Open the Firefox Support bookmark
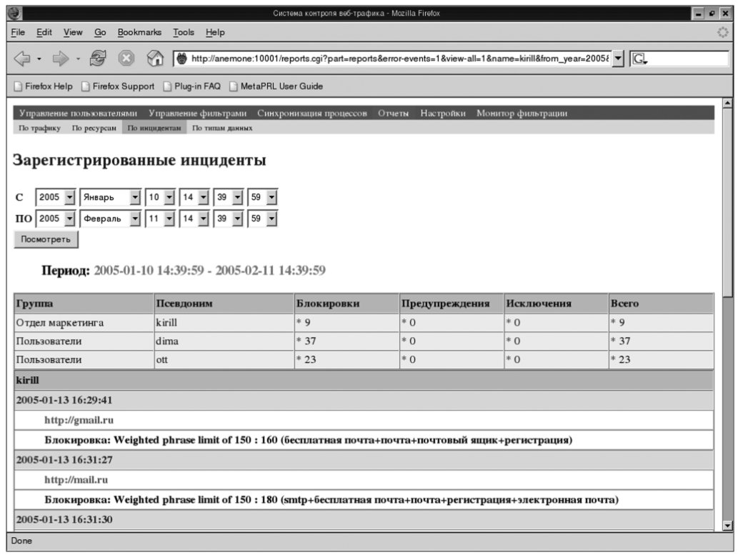743x560 pixels. [118, 86]
